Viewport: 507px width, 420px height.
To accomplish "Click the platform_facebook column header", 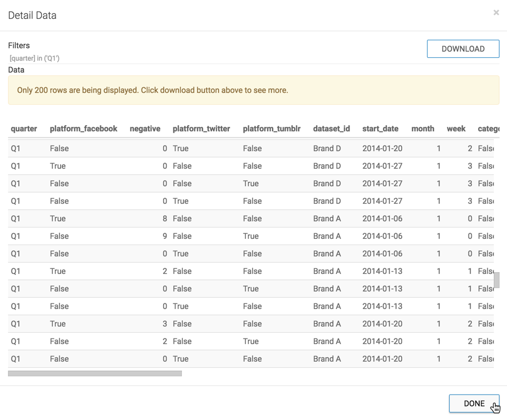I will (x=83, y=128).
